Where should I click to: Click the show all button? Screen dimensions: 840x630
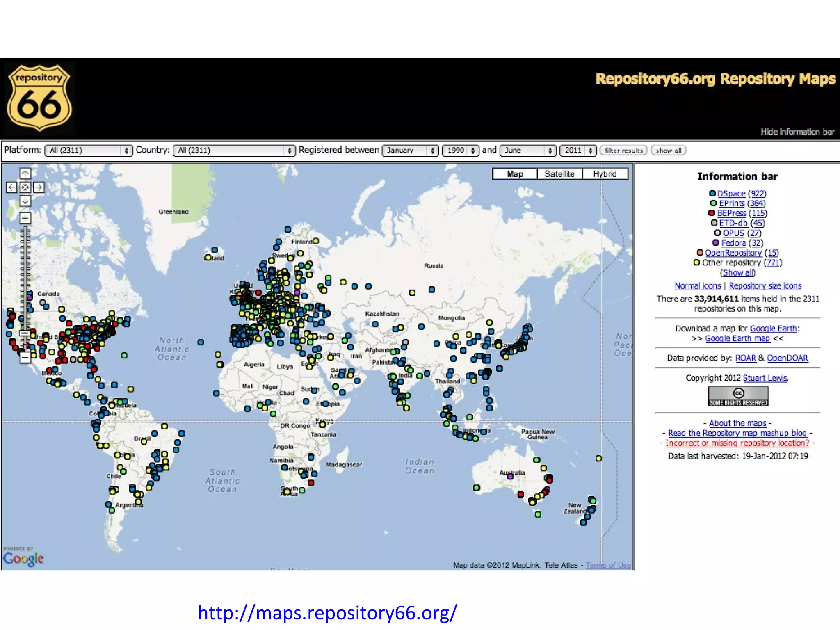[669, 151]
